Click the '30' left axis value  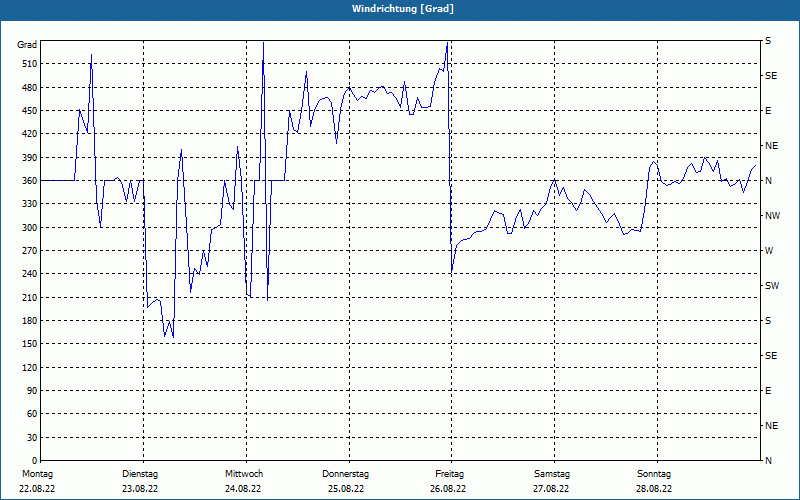coord(32,438)
